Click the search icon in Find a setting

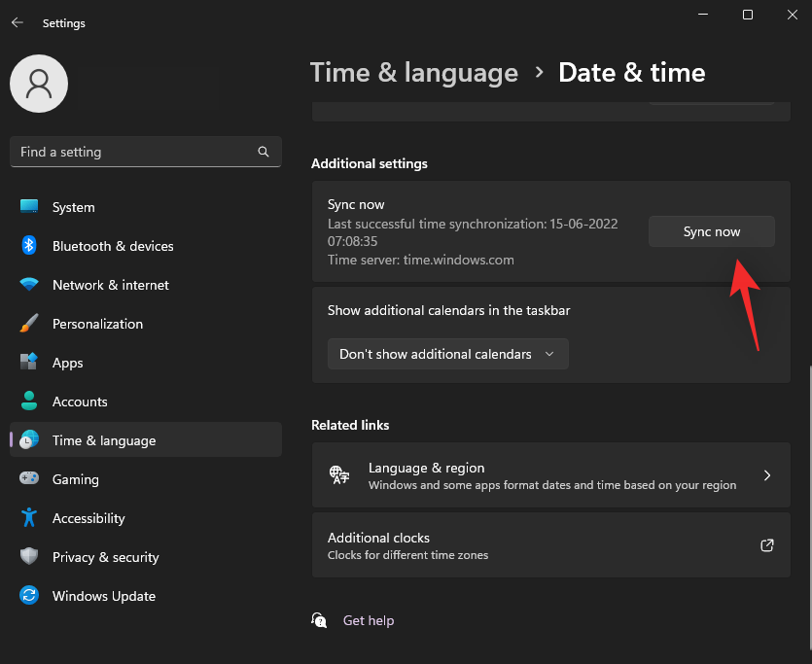264,152
